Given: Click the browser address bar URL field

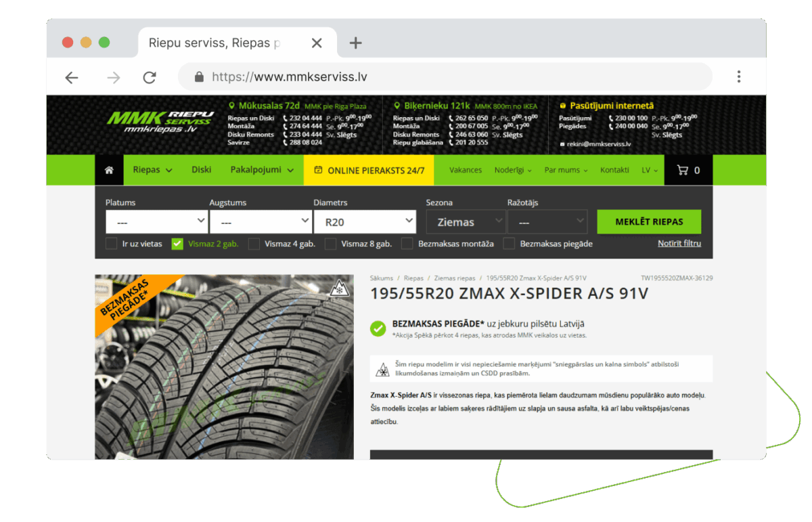Looking at the screenshot, I should coord(445,77).
